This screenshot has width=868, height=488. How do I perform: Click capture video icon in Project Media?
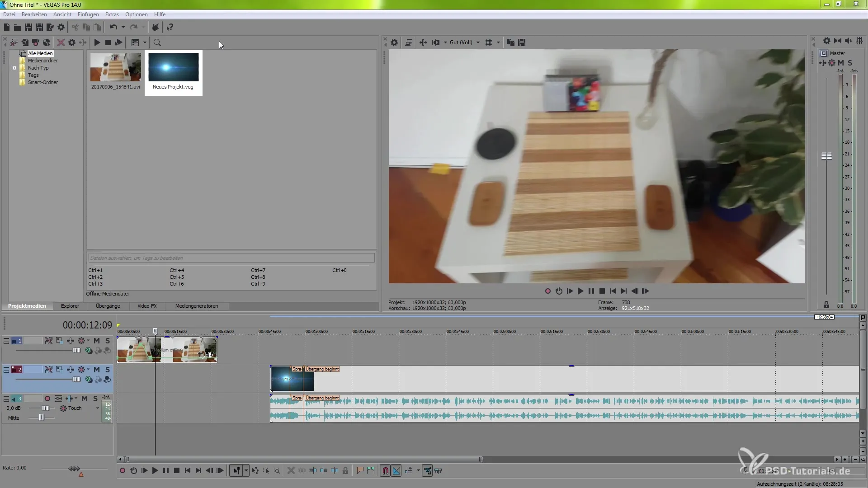click(x=36, y=42)
